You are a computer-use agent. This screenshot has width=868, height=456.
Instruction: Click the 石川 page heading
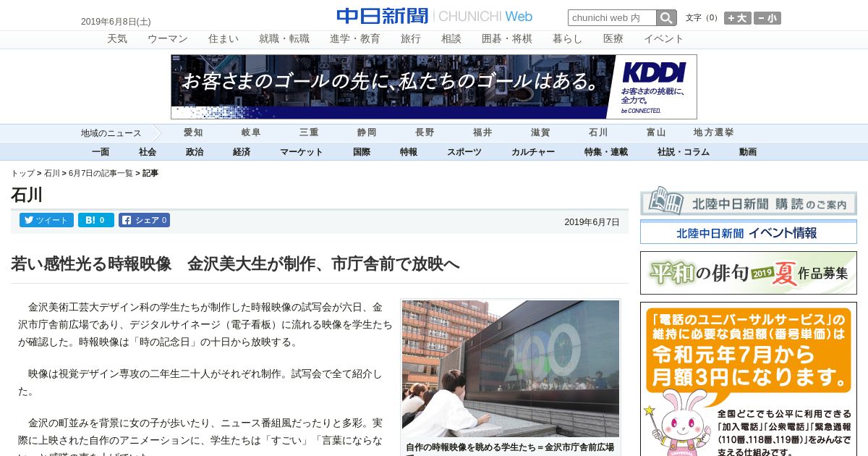27,195
